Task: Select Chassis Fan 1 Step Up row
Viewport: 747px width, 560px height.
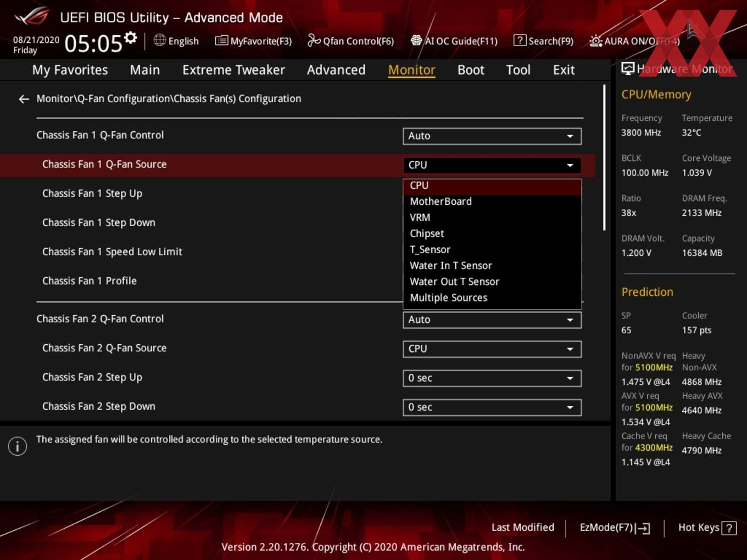Action: tap(92, 194)
